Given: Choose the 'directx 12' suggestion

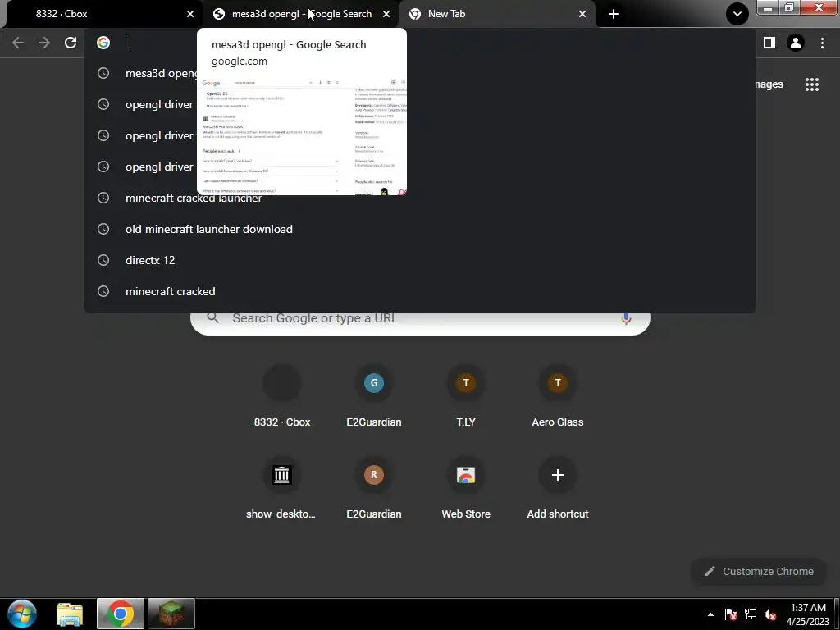Looking at the screenshot, I should click(420, 260).
